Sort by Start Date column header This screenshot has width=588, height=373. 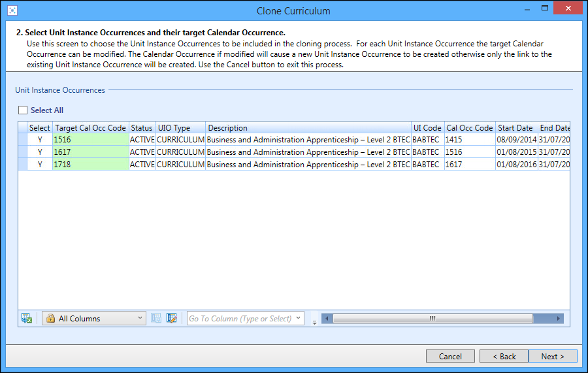coord(516,128)
